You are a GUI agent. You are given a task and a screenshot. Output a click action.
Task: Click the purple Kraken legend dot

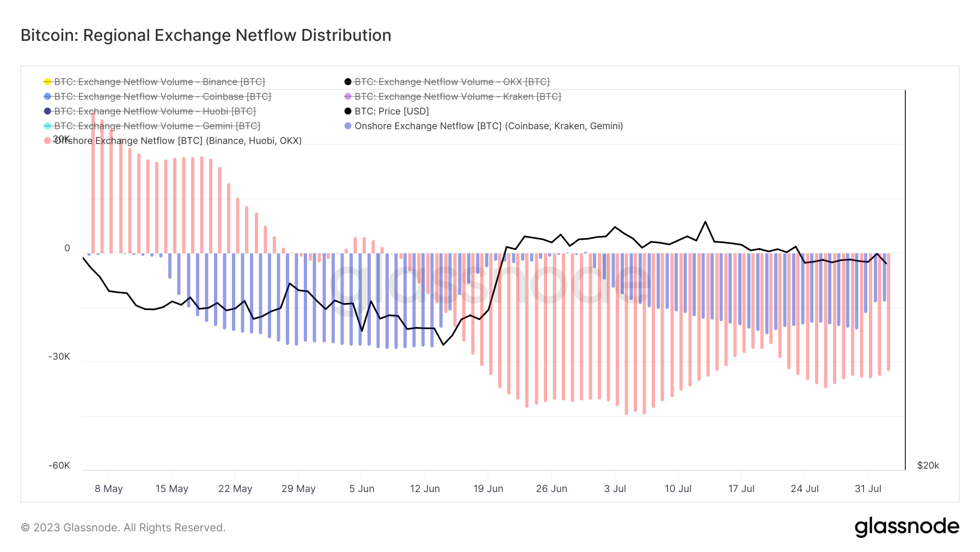pos(348,96)
